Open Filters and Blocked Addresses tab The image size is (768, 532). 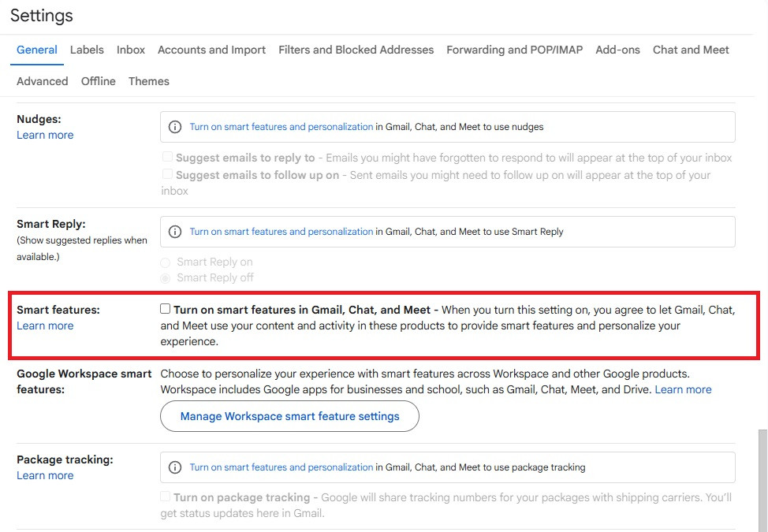tap(356, 50)
